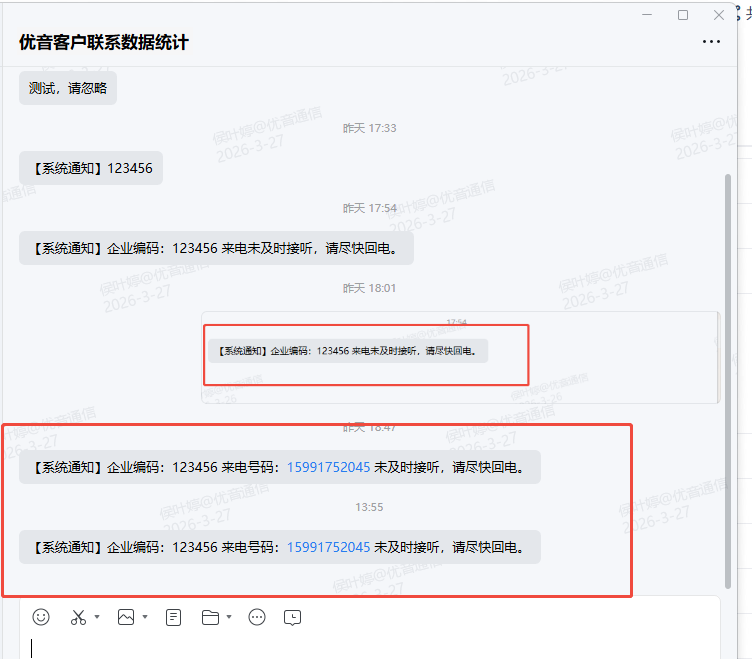Click the folder file icon
Image resolution: width=752 pixels, height=659 pixels.
[210, 617]
